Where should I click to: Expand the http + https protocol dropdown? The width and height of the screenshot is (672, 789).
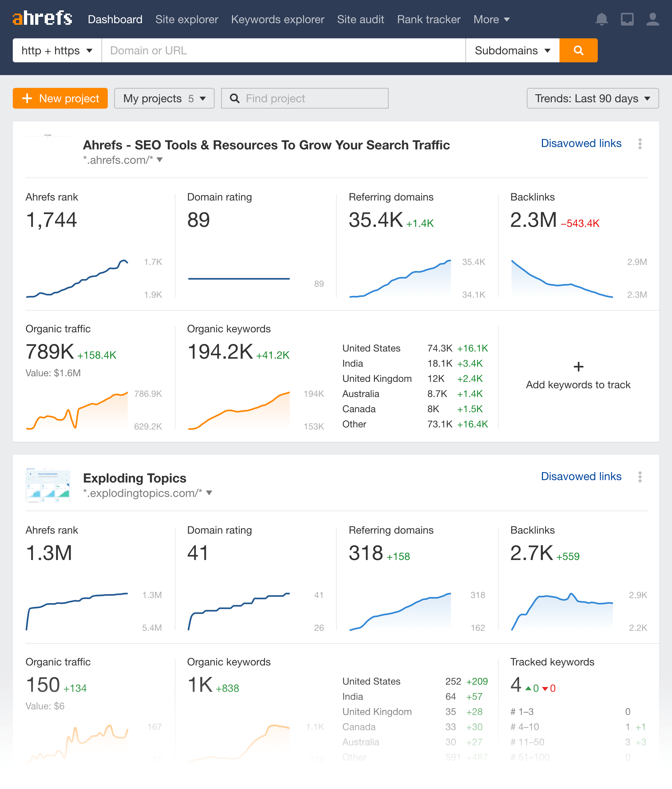coord(57,50)
